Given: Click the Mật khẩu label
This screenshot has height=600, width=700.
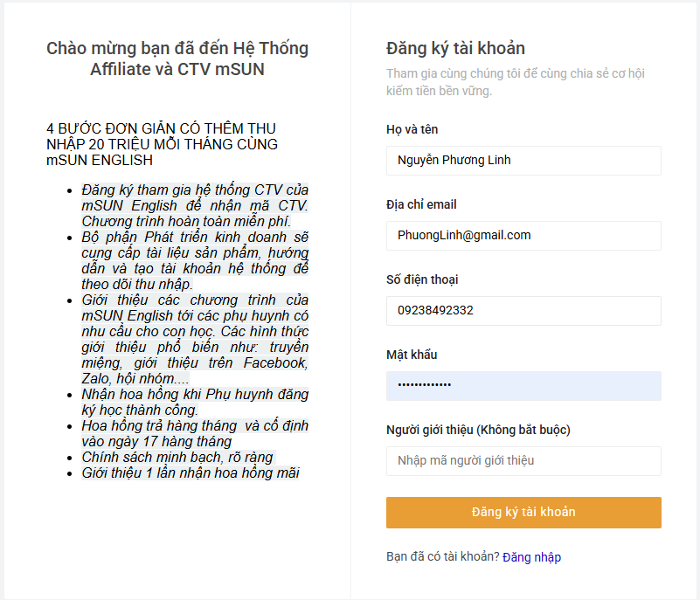Looking at the screenshot, I should click(412, 355).
